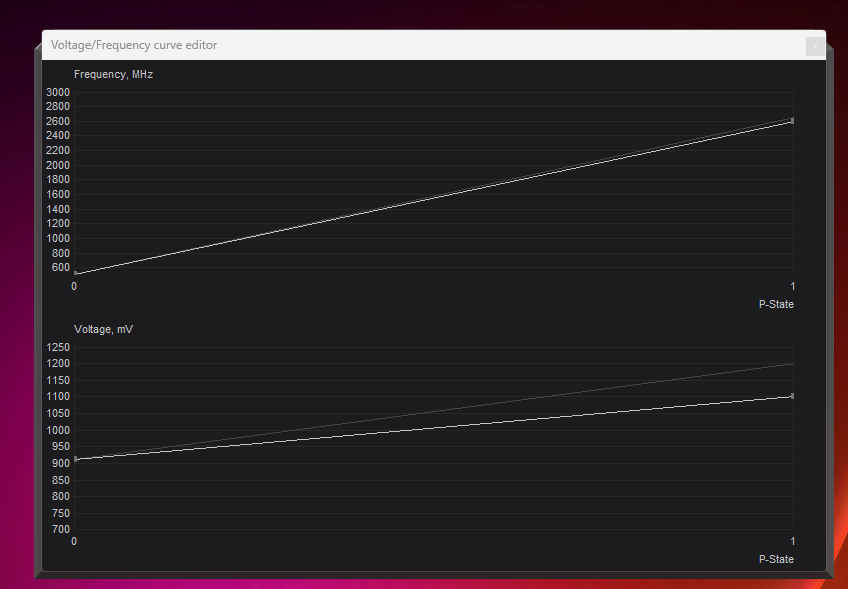Click the 600 tick on the frequency axis
848x589 pixels.
60,268
